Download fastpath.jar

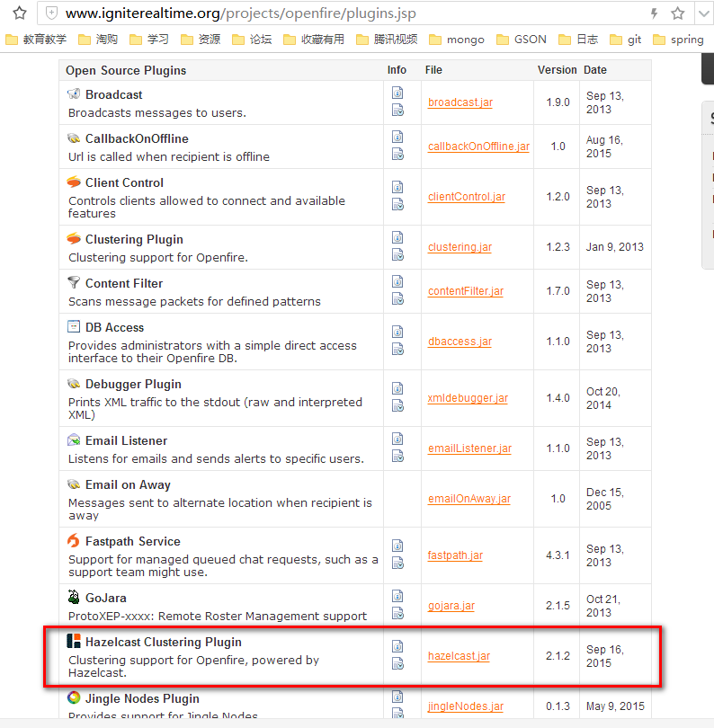(455, 555)
